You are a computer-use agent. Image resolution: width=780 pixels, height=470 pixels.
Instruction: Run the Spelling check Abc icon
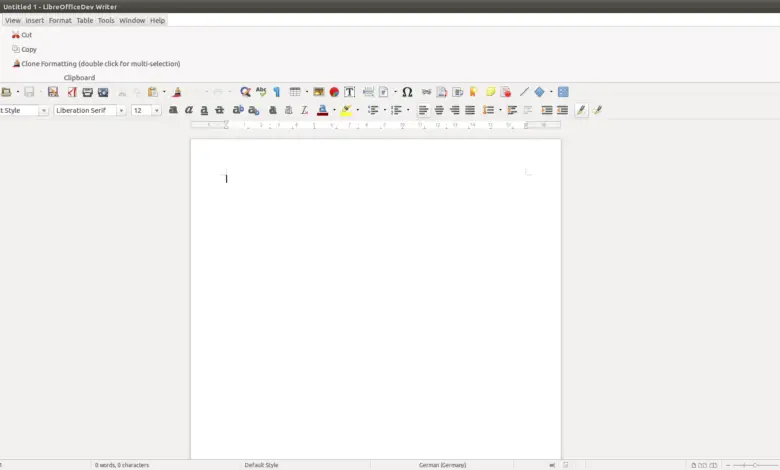point(261,92)
